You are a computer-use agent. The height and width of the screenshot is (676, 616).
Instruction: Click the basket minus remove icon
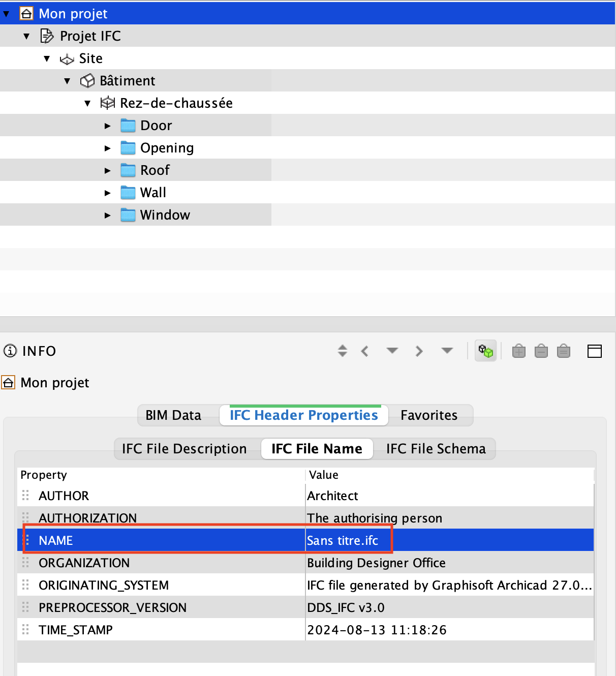pos(541,351)
